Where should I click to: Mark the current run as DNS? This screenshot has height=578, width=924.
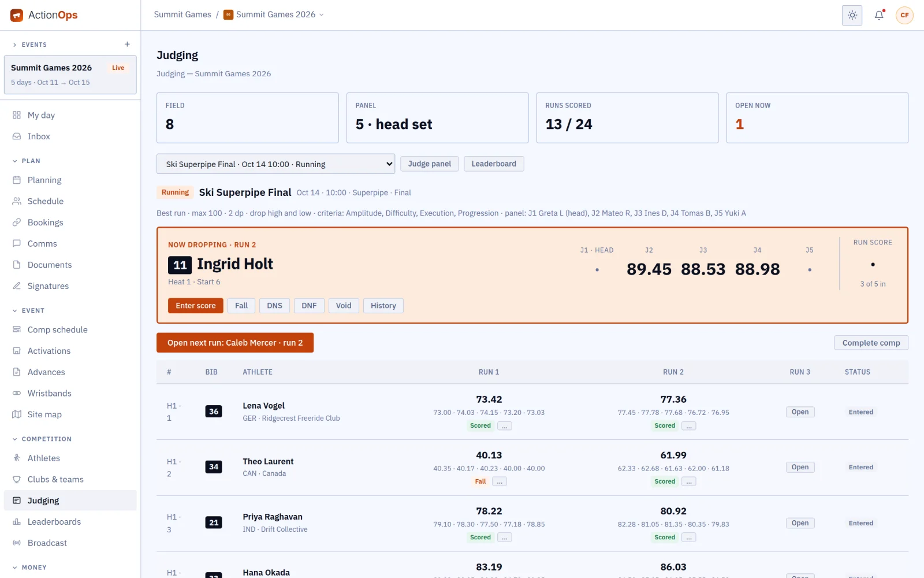coord(275,306)
